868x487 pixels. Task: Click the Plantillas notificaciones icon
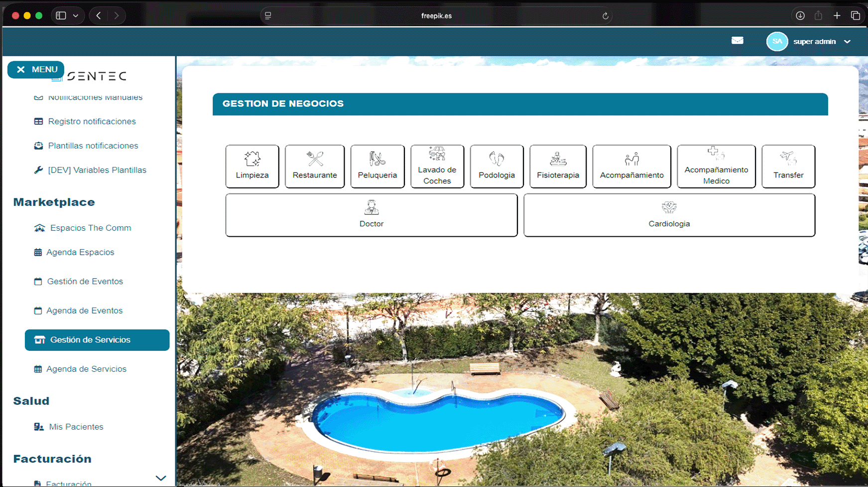point(38,146)
